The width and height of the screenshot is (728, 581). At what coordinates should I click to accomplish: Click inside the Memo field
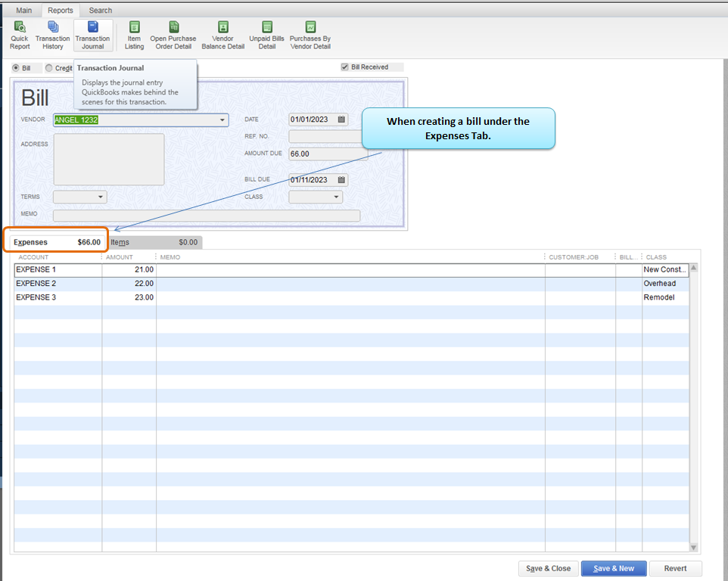coord(206,215)
